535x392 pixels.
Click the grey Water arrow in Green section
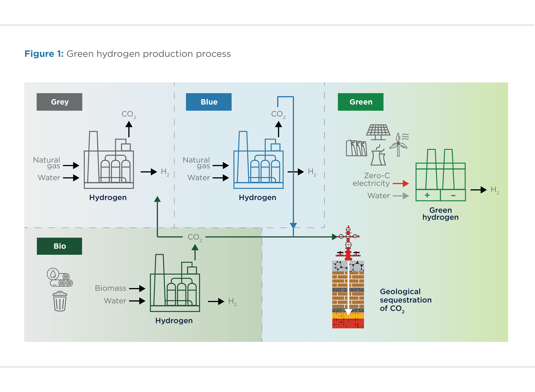click(401, 196)
